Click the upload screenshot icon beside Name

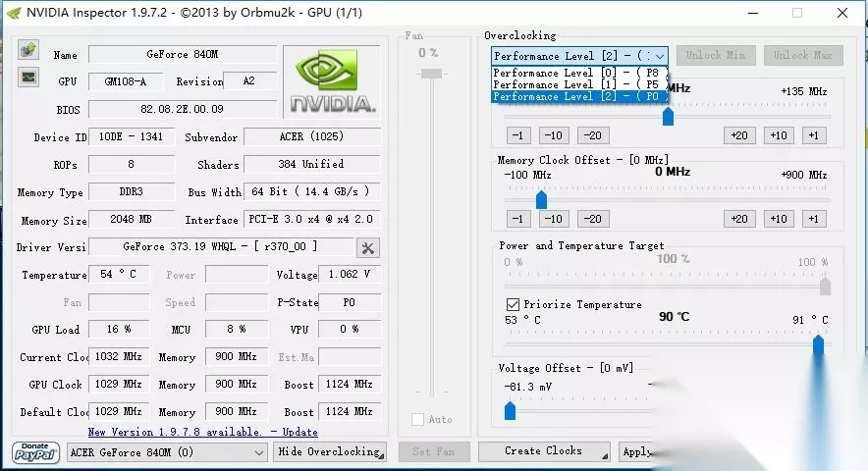pyautogui.click(x=28, y=50)
